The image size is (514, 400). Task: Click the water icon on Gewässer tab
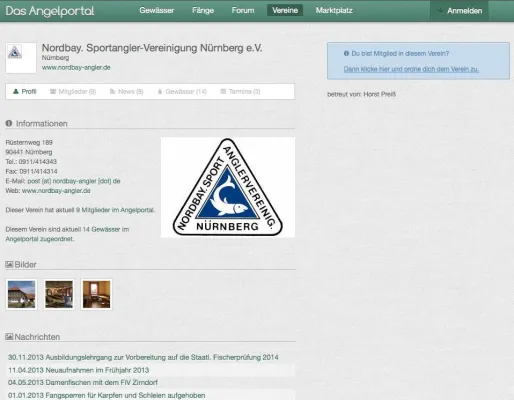tap(160, 91)
